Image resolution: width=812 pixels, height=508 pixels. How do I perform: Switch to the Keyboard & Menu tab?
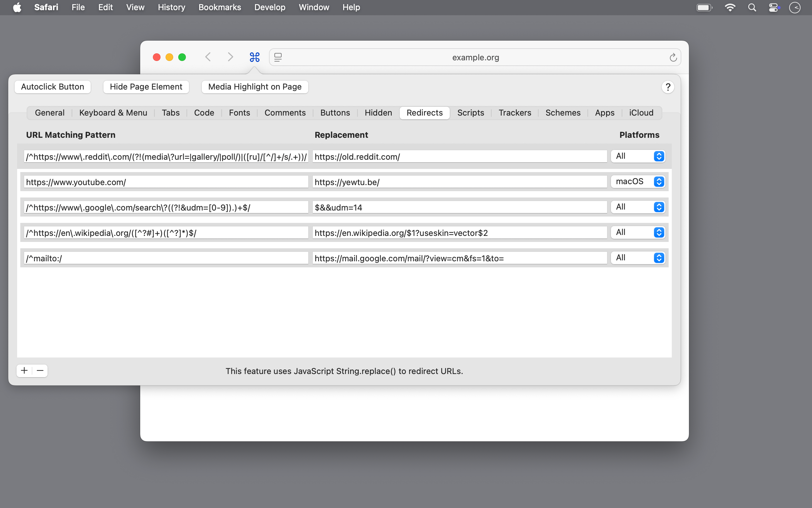[x=113, y=113]
